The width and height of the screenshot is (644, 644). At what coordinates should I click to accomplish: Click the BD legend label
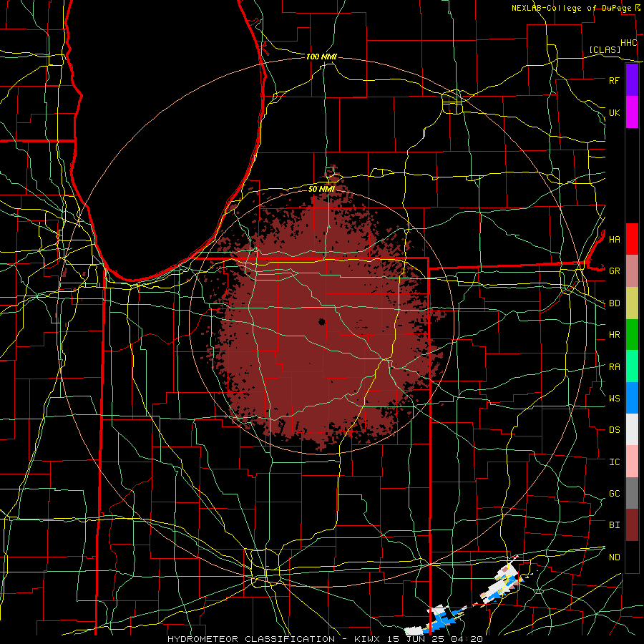tap(614, 303)
